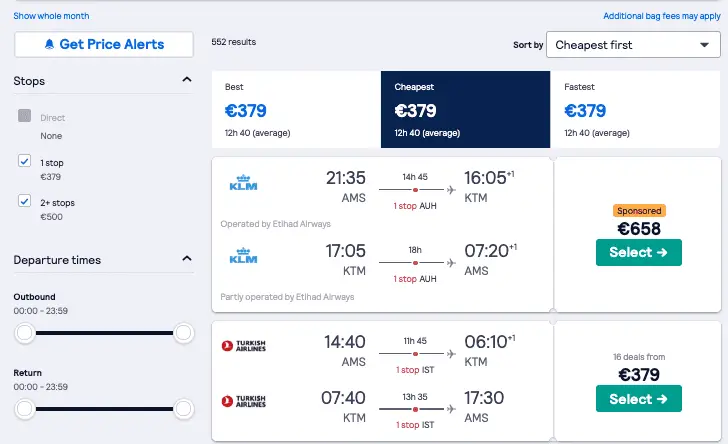Click the disabled Direct checkbox
Screen dimensions: 728x444
(x=25, y=116)
